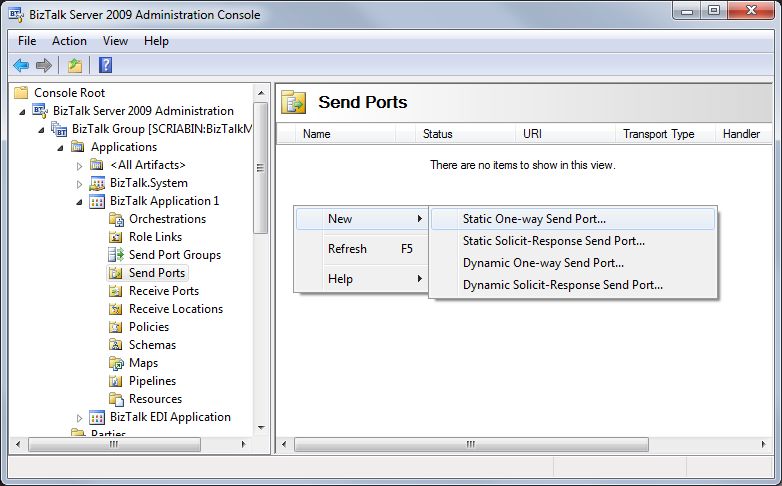Click the Up one level folder icon

tap(75, 65)
